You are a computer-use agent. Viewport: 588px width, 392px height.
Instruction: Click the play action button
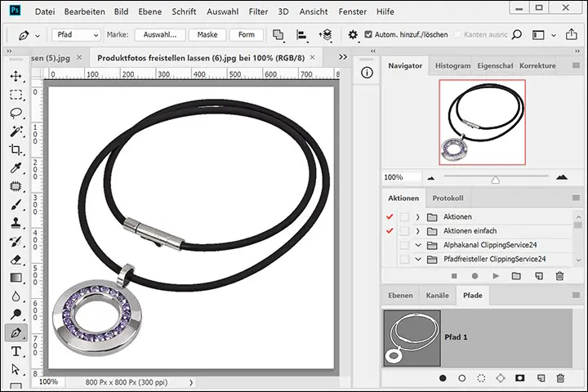(x=495, y=276)
